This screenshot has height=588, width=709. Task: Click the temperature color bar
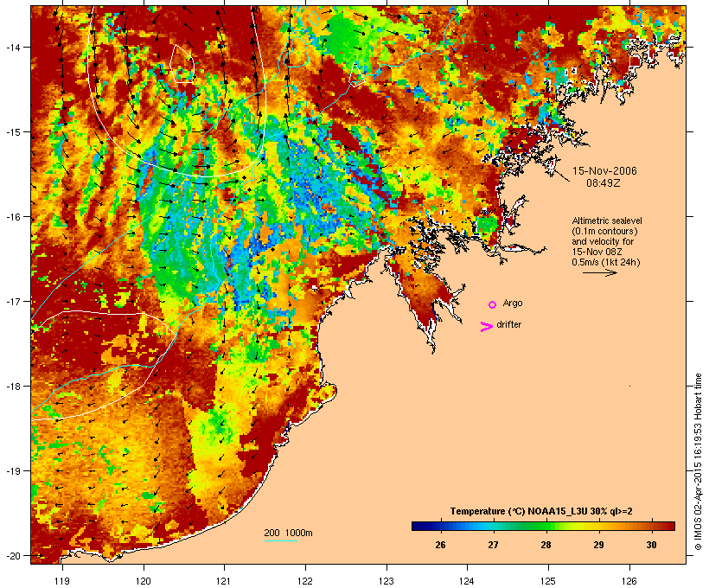click(x=543, y=526)
